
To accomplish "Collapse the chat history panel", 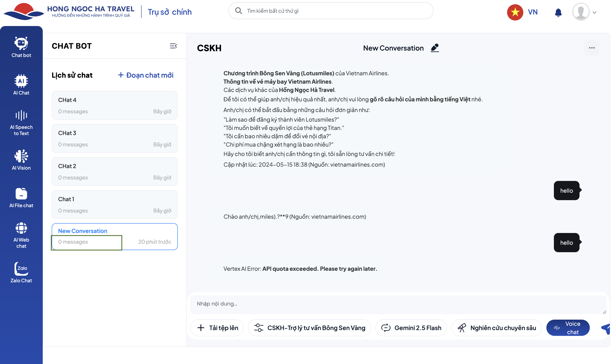I will pos(173,46).
